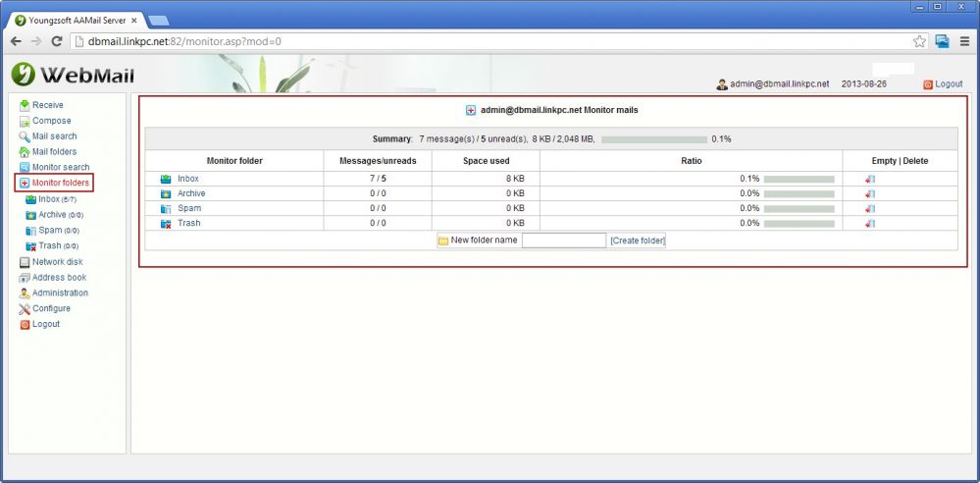Click the Monitor search icon

point(25,168)
